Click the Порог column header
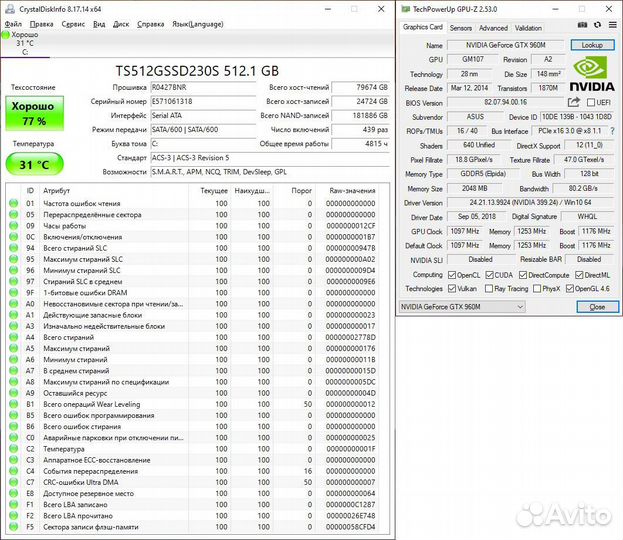Image resolution: width=623 pixels, height=540 pixels. (x=301, y=191)
